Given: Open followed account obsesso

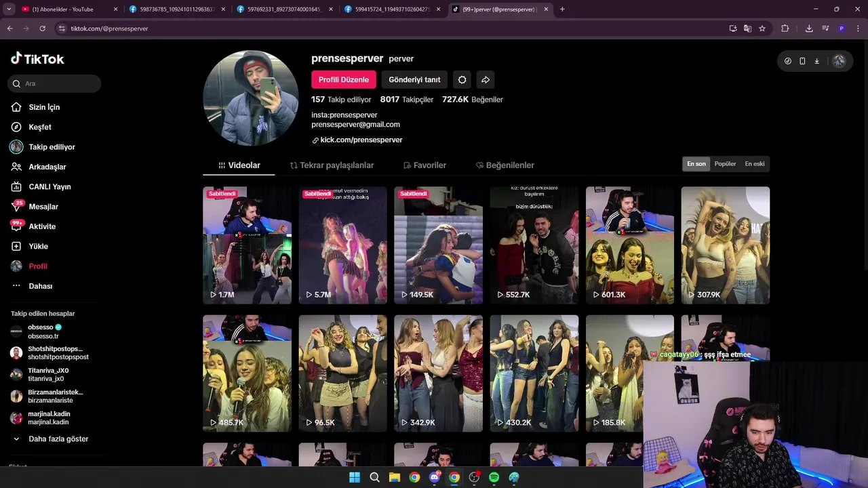Looking at the screenshot, I should (x=45, y=331).
